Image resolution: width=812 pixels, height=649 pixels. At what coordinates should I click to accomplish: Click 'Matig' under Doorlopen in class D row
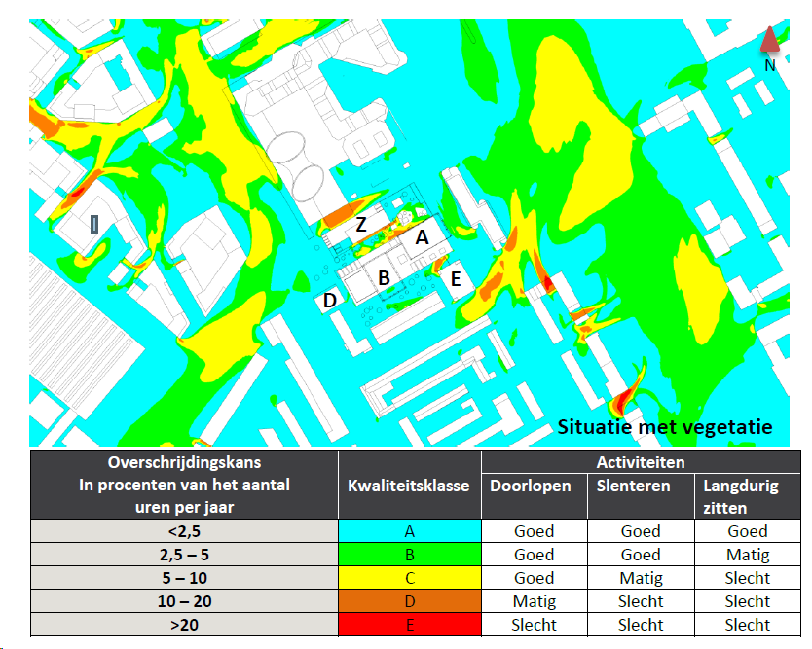(x=535, y=601)
